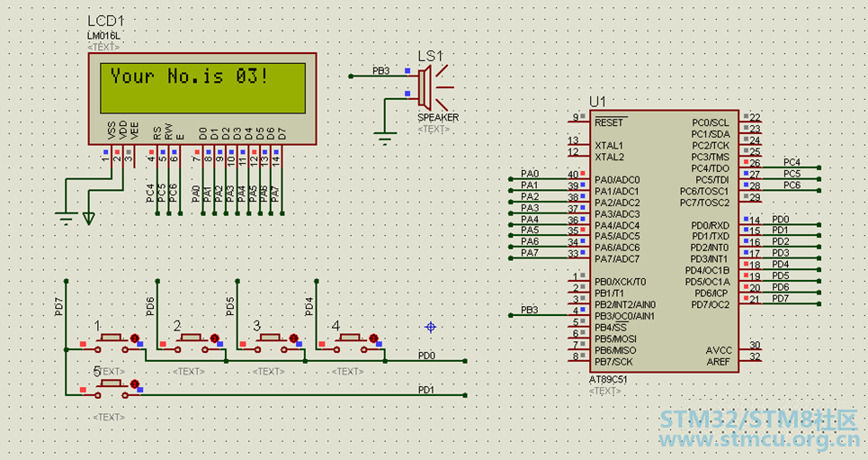Click the 'VEE' pin label on the LCD

click(x=135, y=131)
